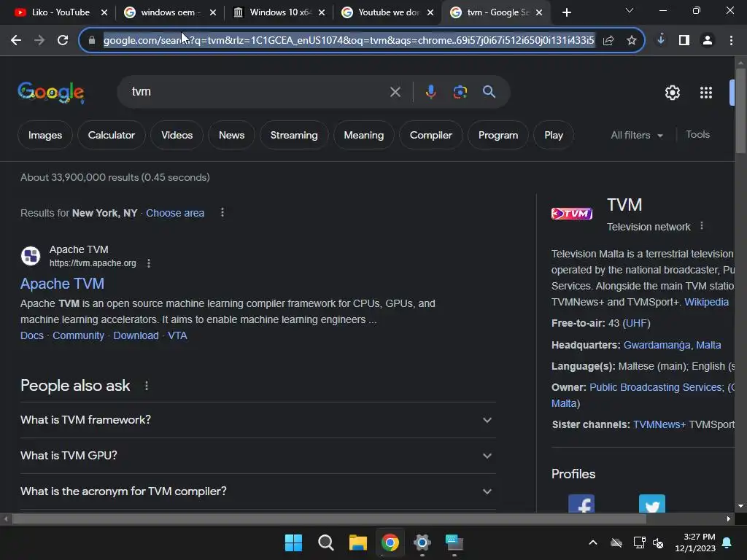Filter results by News
Viewport: 747px width, 560px height.
coord(231,135)
